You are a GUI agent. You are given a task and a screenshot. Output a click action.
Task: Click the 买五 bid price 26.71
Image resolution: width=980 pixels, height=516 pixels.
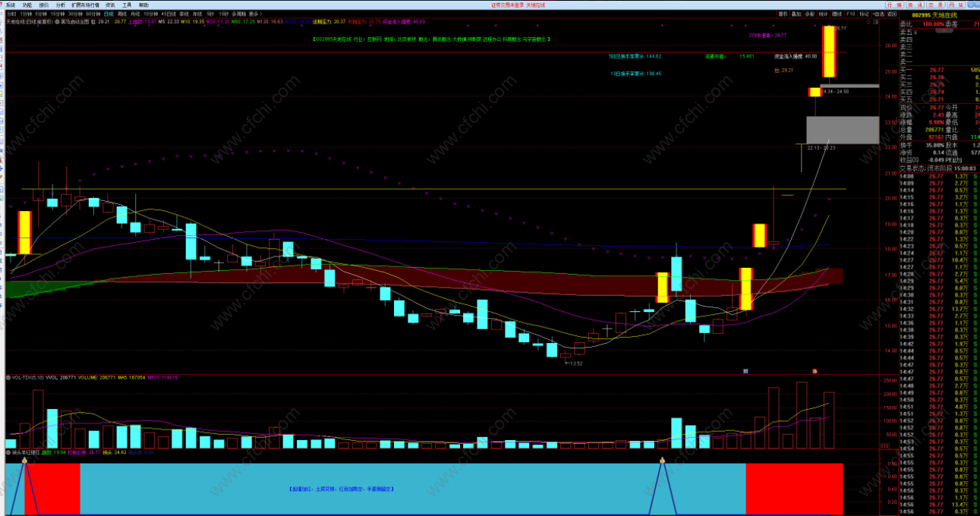pyautogui.click(x=937, y=99)
